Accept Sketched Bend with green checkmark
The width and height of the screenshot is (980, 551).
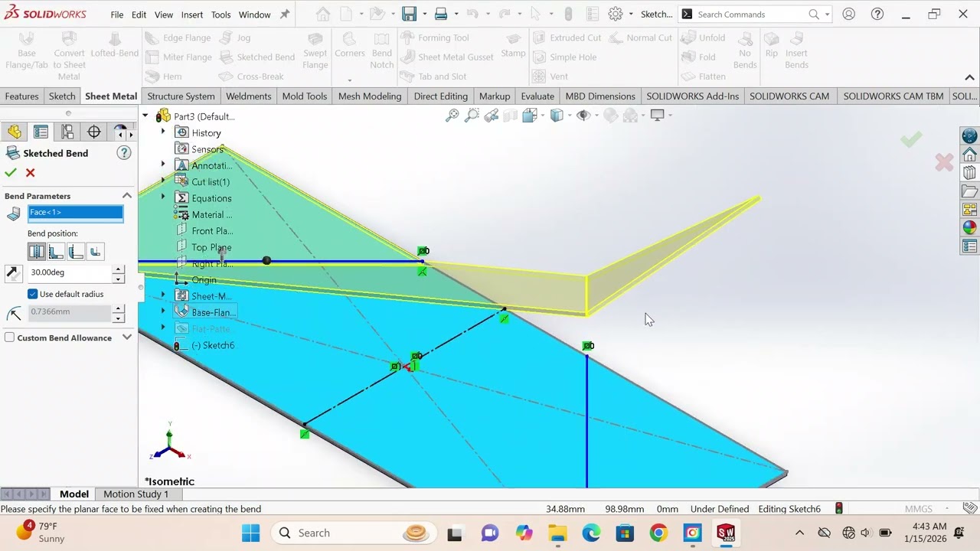click(11, 173)
